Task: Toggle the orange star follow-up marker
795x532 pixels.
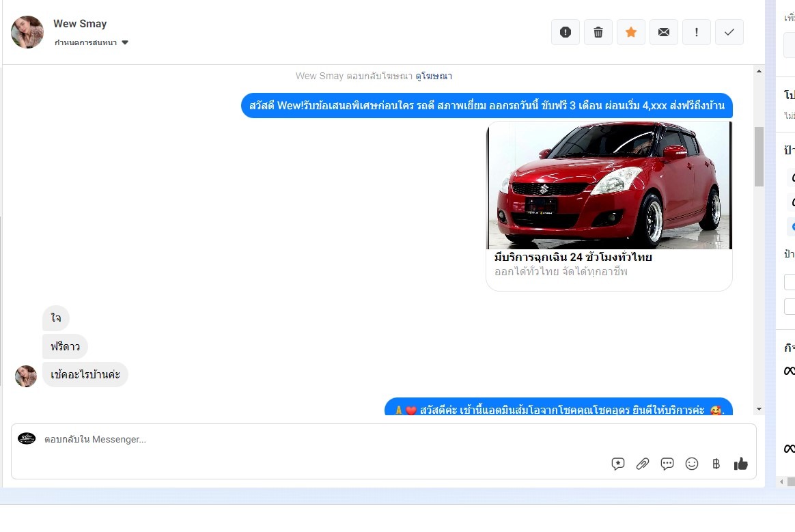Action: click(630, 32)
